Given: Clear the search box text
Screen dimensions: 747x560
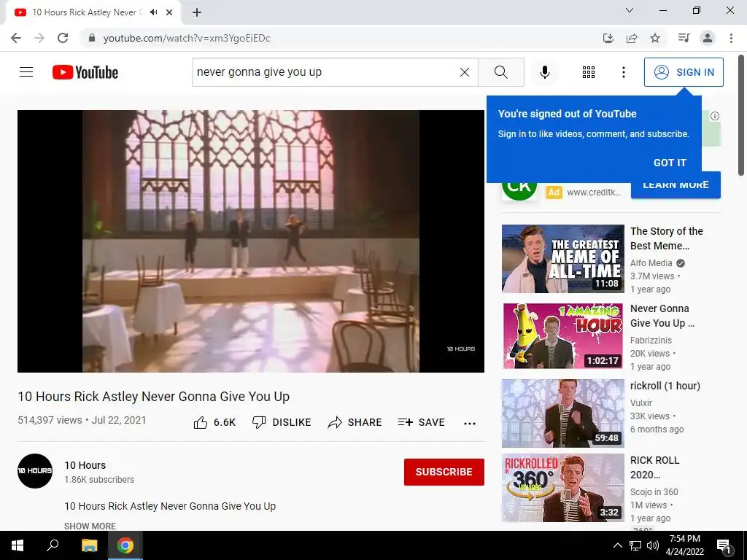Looking at the screenshot, I should pyautogui.click(x=465, y=72).
